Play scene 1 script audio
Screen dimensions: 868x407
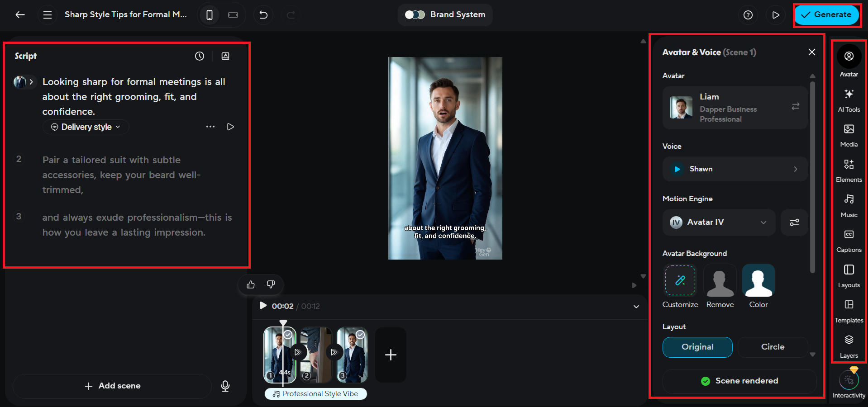230,127
